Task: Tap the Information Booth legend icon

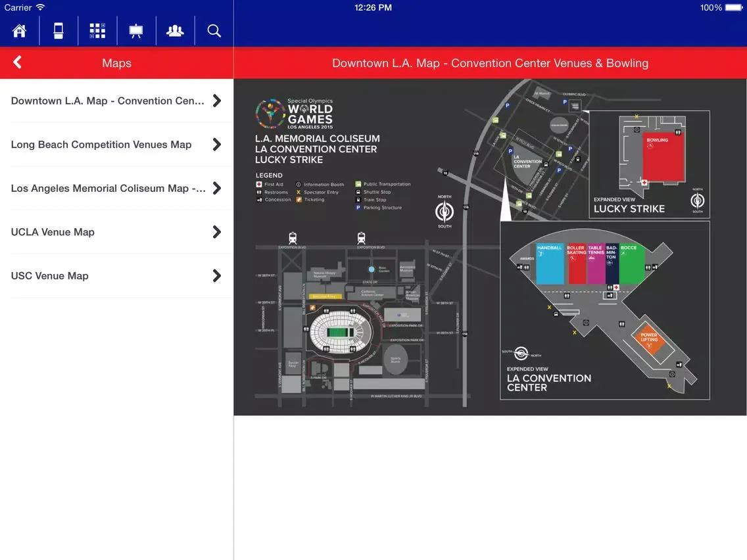Action: click(299, 184)
